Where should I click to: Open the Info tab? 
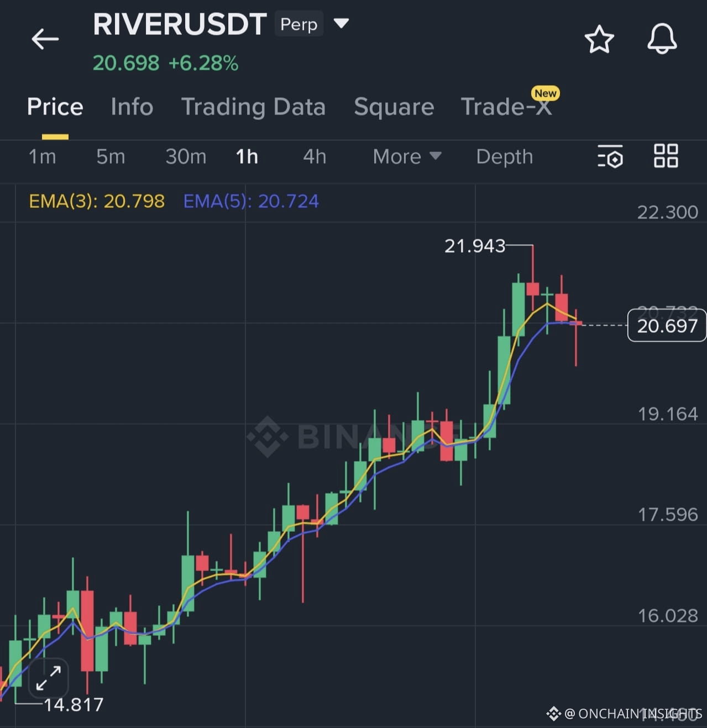(132, 107)
